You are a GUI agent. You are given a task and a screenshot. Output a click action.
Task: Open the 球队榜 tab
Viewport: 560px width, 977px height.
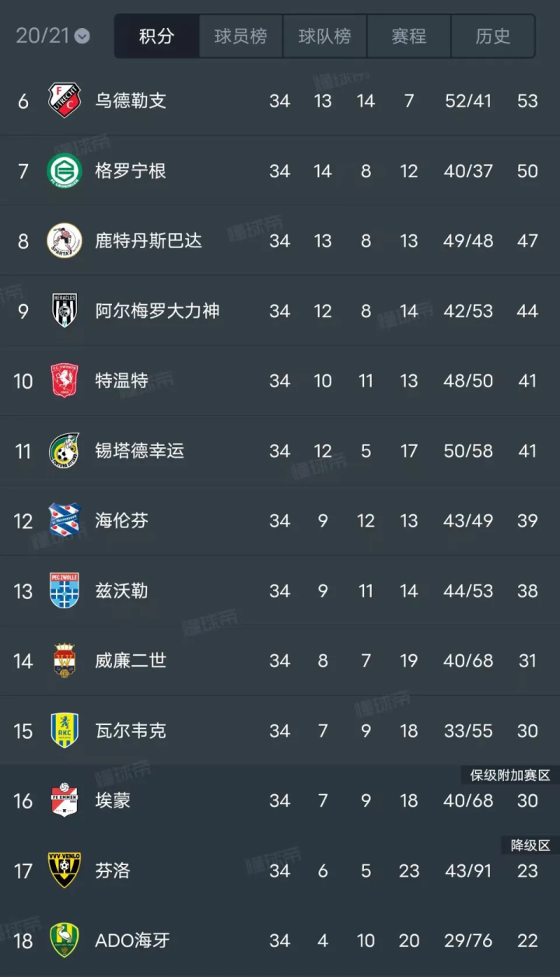point(324,36)
